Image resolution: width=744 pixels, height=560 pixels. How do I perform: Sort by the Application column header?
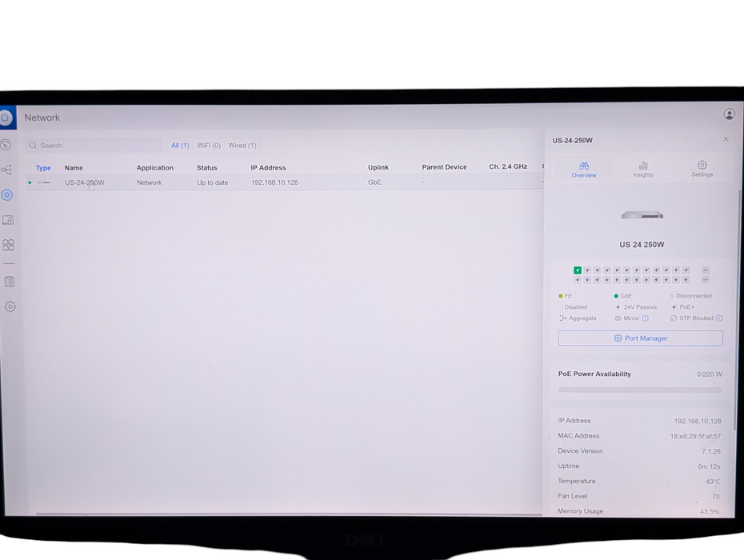(x=154, y=168)
